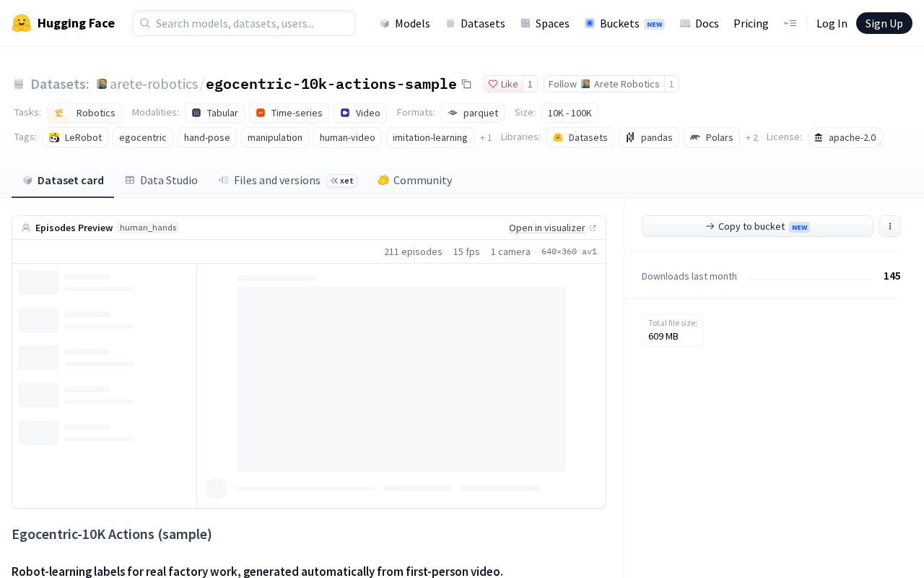Click Copy to bucket button

[757, 226]
